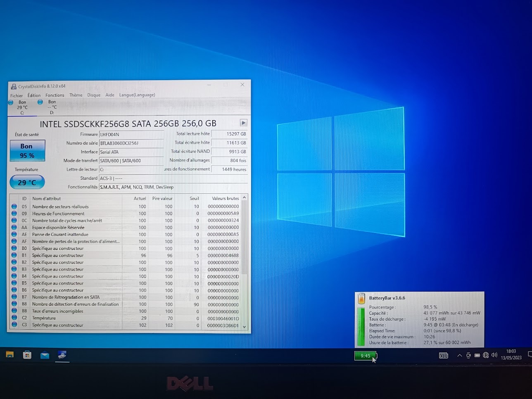Click the status orb for attribute 05
Screen dimensions: 532x399
pos(14,207)
